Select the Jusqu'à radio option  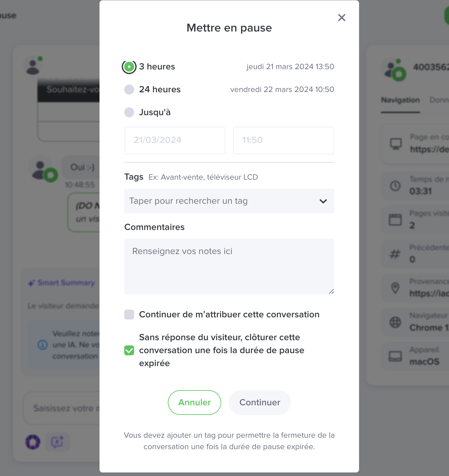pyautogui.click(x=129, y=112)
